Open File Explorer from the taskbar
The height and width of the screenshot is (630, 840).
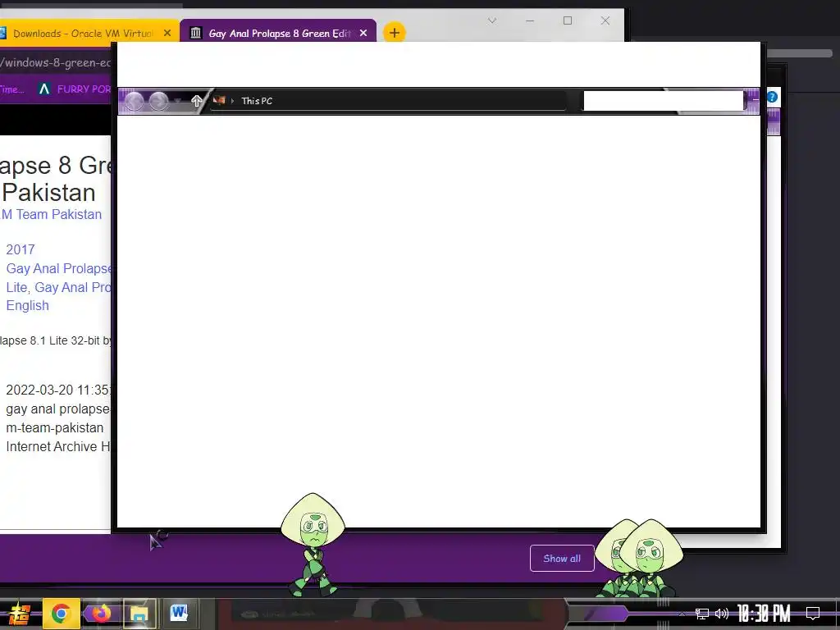[139, 614]
